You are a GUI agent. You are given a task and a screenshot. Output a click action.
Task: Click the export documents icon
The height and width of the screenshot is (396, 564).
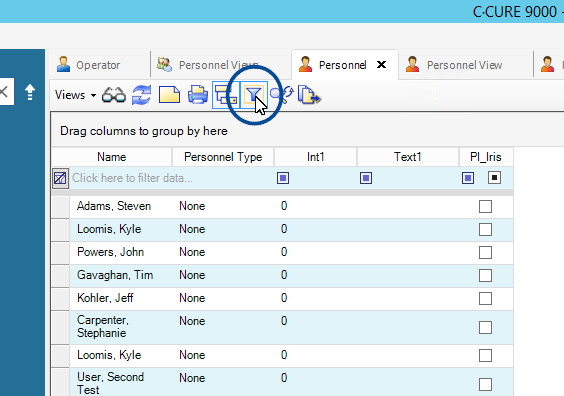point(309,95)
